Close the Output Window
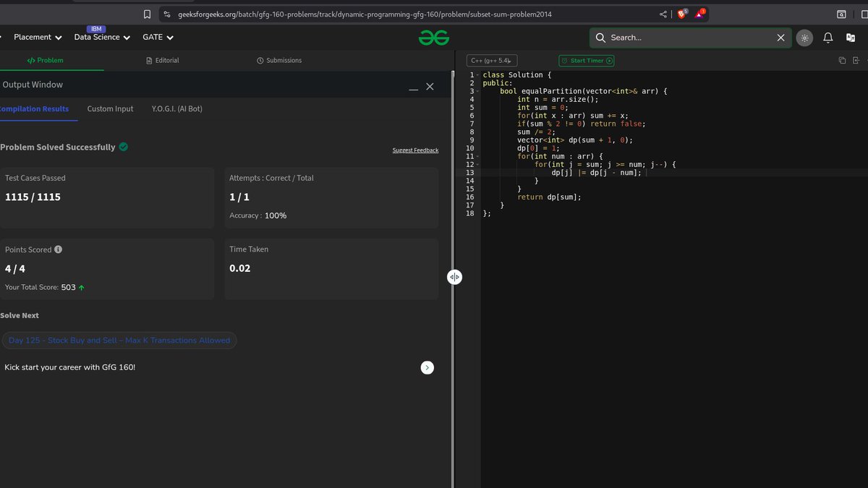The image size is (868, 488). (x=430, y=86)
